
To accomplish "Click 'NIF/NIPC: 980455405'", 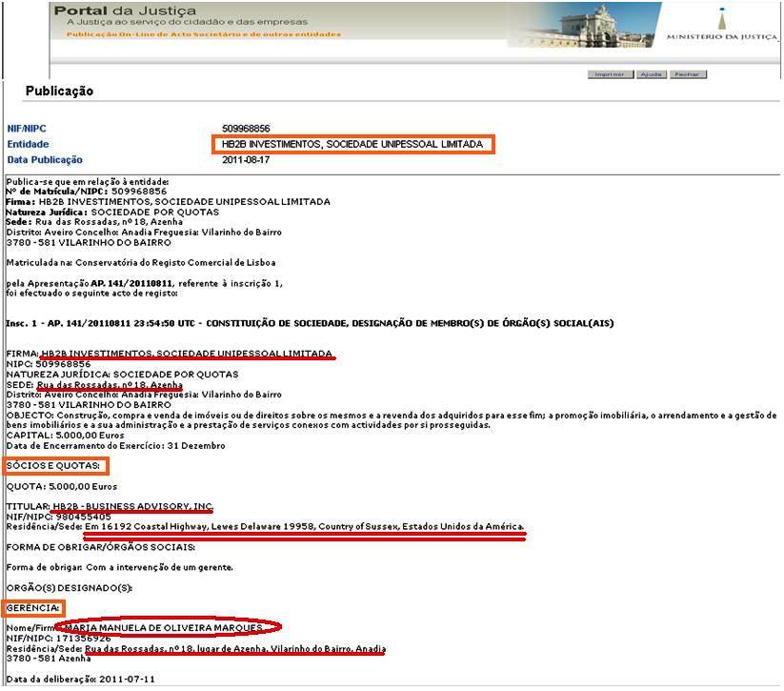I will 58,517.
